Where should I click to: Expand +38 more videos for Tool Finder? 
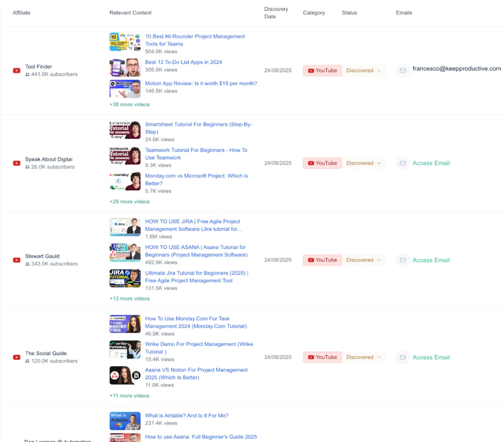tap(130, 104)
